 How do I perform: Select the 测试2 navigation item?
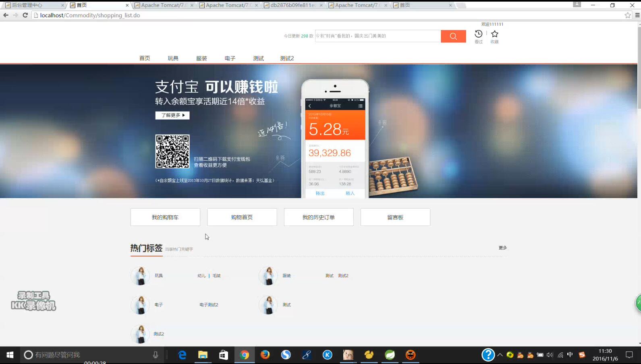[x=287, y=58]
